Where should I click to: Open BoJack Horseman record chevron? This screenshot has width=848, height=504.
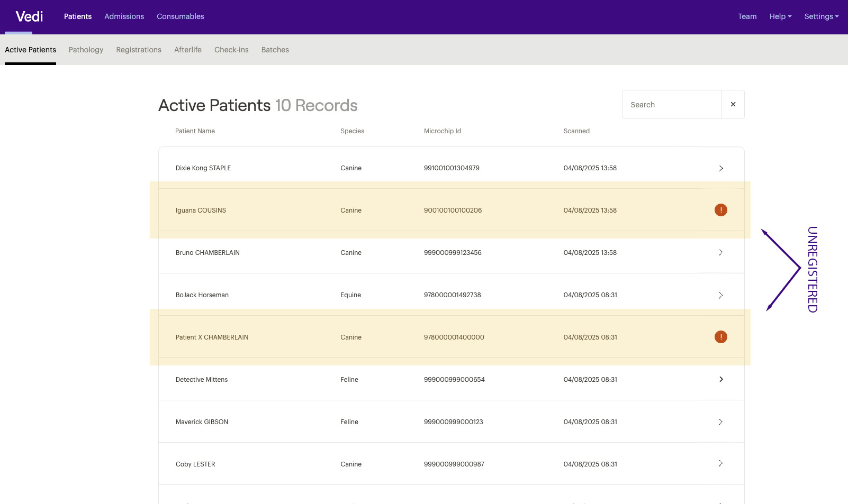(x=721, y=295)
